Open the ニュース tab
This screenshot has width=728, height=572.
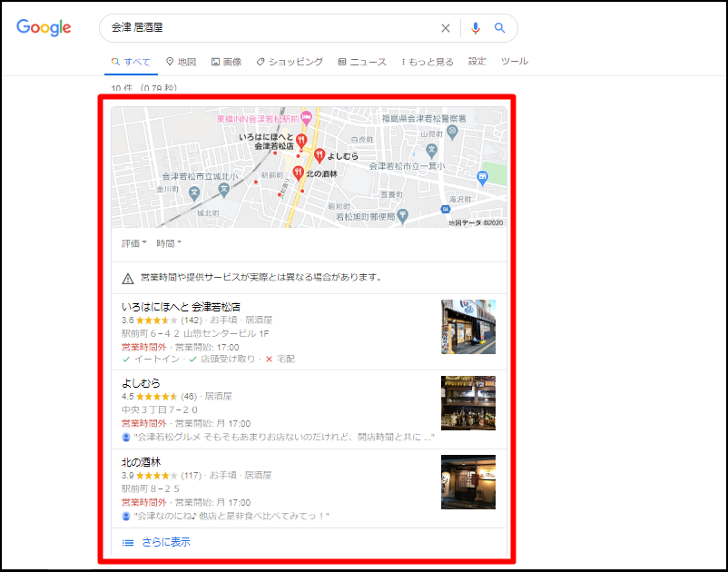click(x=362, y=62)
